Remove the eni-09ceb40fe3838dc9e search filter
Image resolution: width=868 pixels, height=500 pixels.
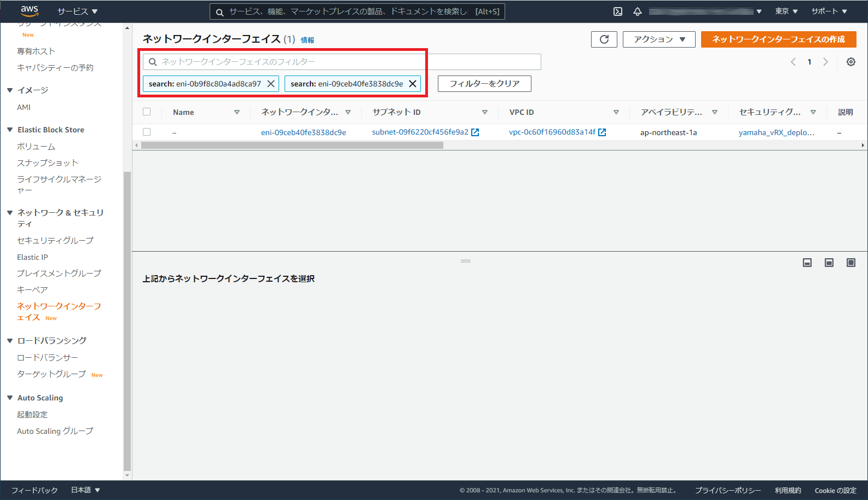pos(413,84)
